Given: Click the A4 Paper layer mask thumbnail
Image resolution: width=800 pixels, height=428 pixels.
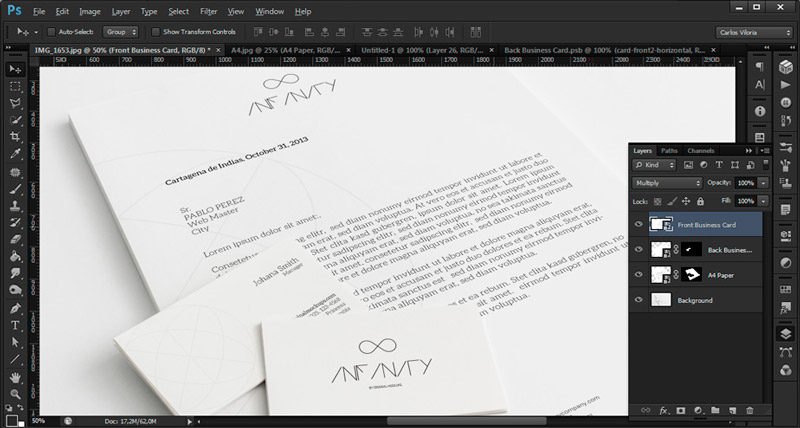Looking at the screenshot, I should [691, 275].
